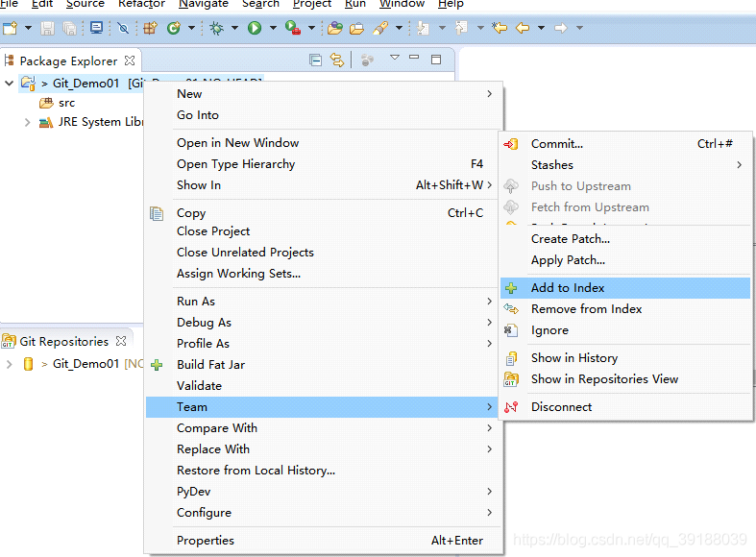Choose Open in New Window

(x=324, y=143)
